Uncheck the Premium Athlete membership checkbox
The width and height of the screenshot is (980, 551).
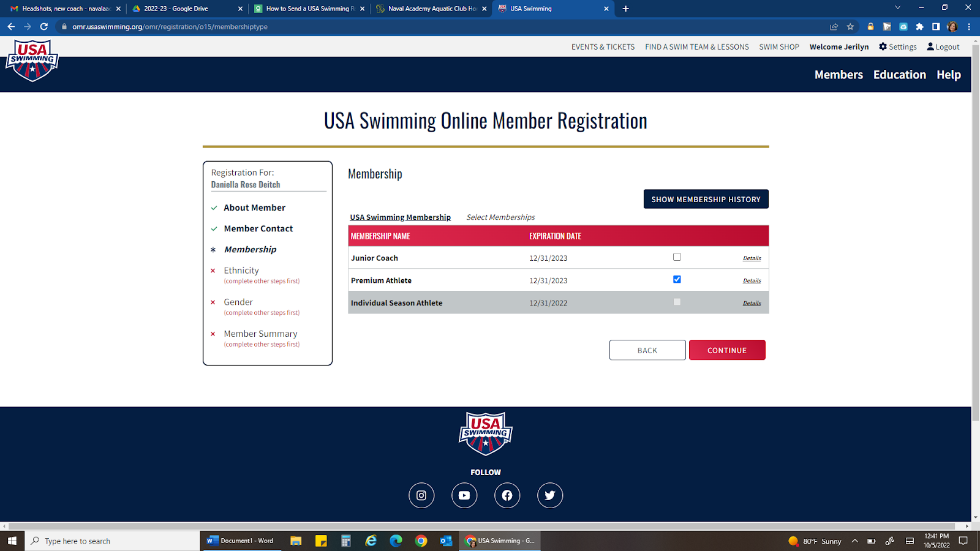pyautogui.click(x=677, y=279)
